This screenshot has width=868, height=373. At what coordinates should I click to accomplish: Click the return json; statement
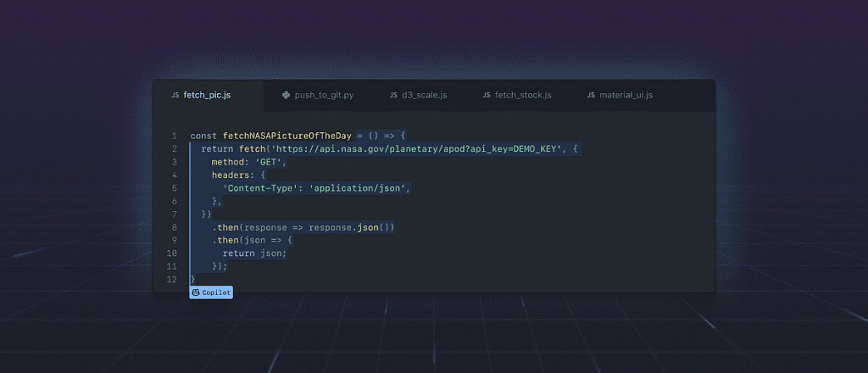[255, 253]
